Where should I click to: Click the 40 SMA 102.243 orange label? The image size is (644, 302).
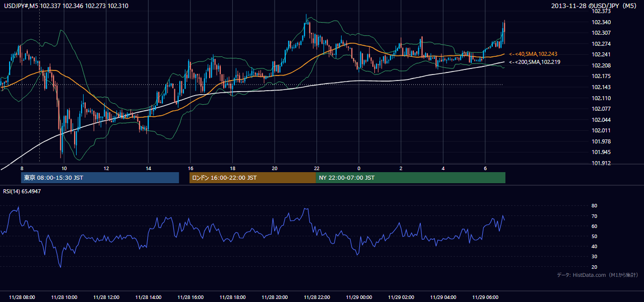click(533, 54)
